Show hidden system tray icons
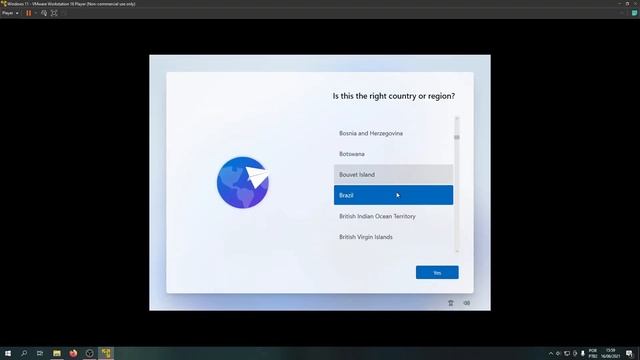Screen dimensions: 640x360 pos(551,353)
